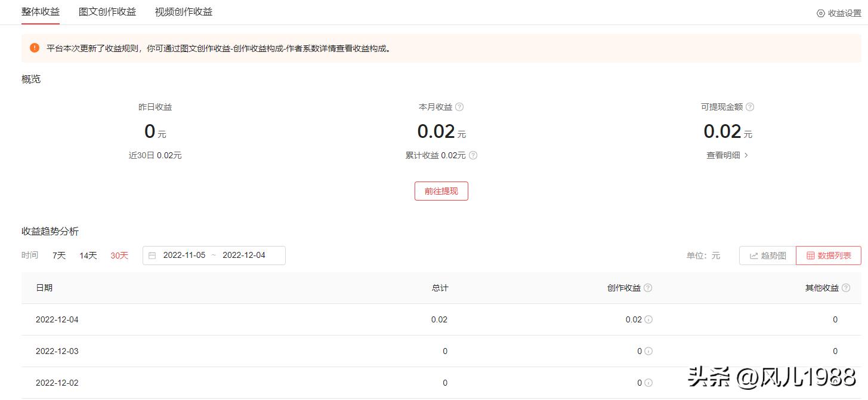The width and height of the screenshot is (868, 400).
Task: Click the question mark beside 可提现金额
Action: tap(750, 107)
